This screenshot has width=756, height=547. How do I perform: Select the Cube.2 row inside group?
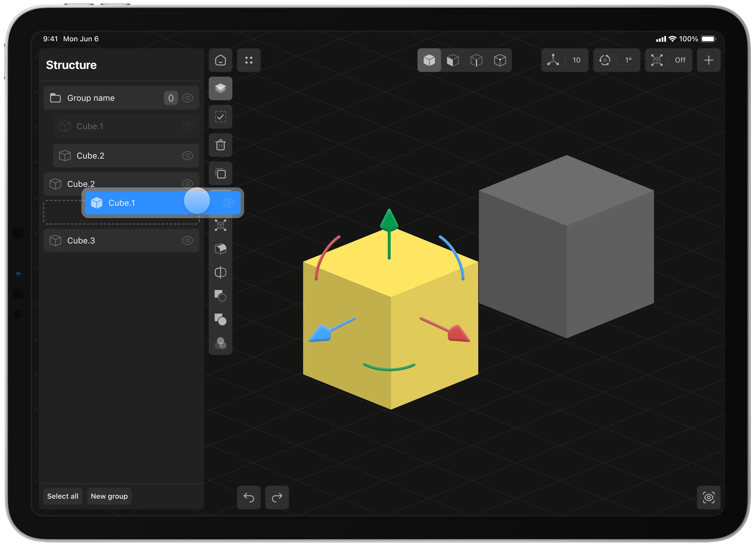[x=126, y=156]
